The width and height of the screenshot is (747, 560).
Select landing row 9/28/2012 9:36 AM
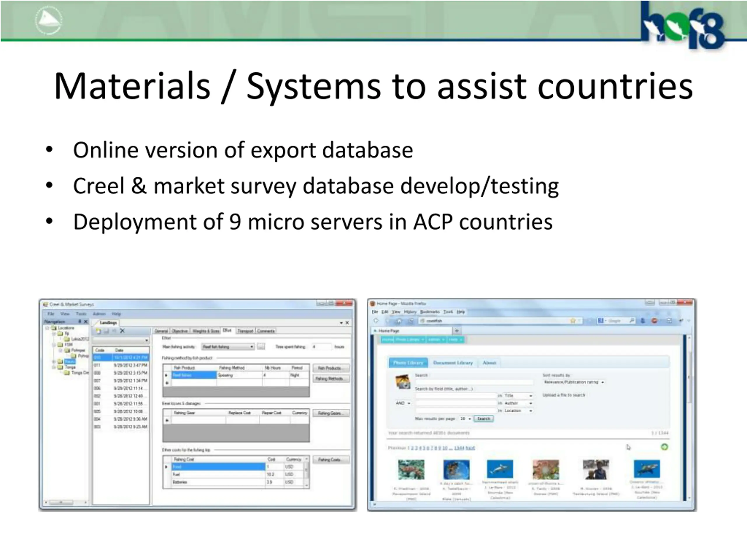[x=121, y=419]
